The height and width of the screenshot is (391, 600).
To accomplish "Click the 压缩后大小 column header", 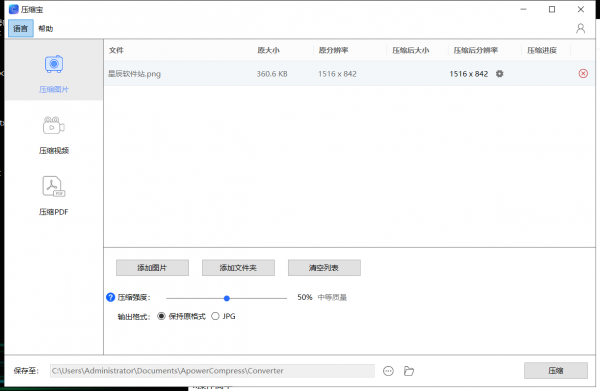I will click(411, 50).
